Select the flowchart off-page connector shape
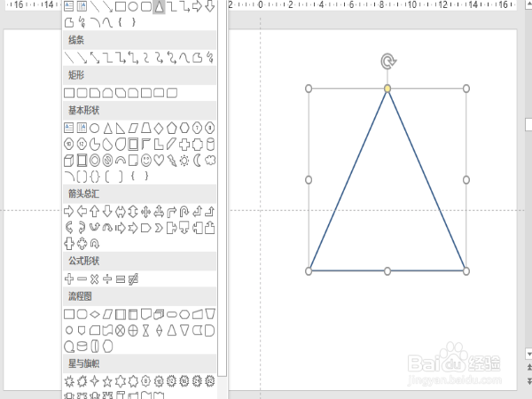532x399 pixels. click(x=82, y=331)
